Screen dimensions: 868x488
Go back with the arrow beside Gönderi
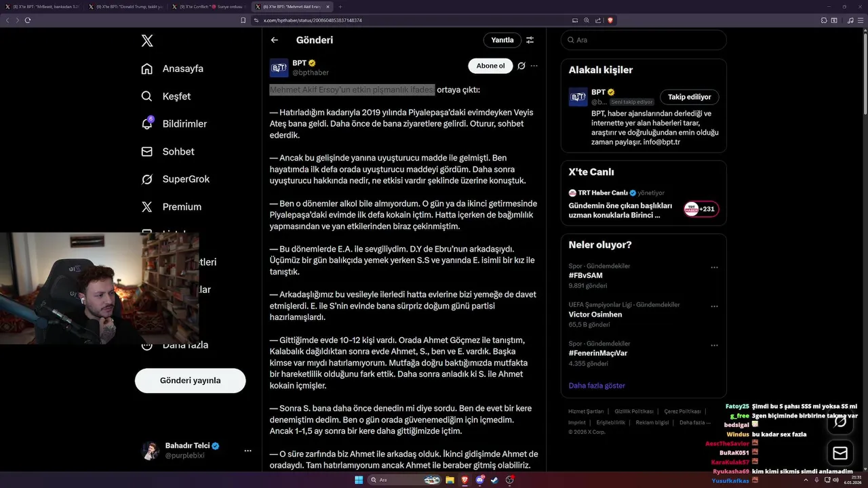pyautogui.click(x=275, y=40)
